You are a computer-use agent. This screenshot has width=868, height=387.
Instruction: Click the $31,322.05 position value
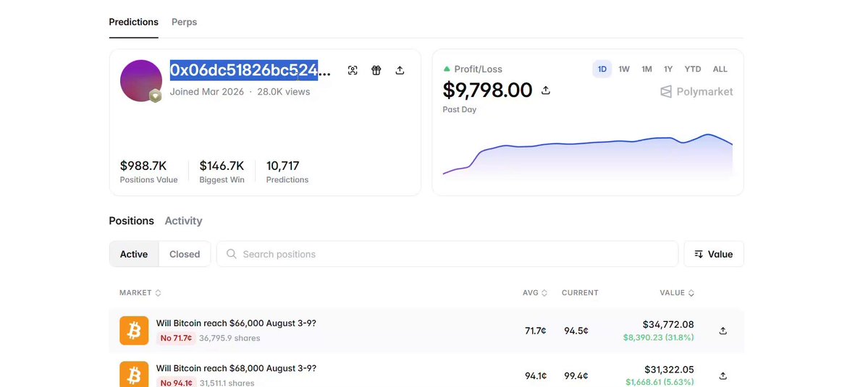tap(669, 370)
